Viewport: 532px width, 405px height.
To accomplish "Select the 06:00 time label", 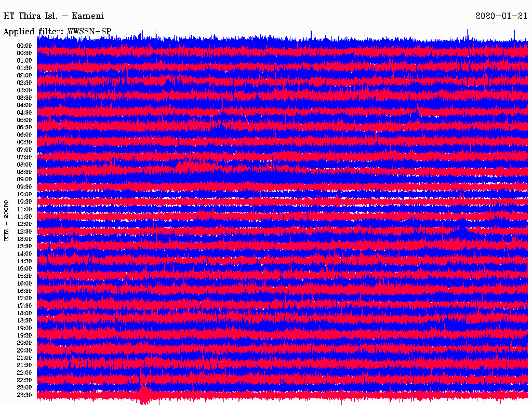I will tap(24, 134).
